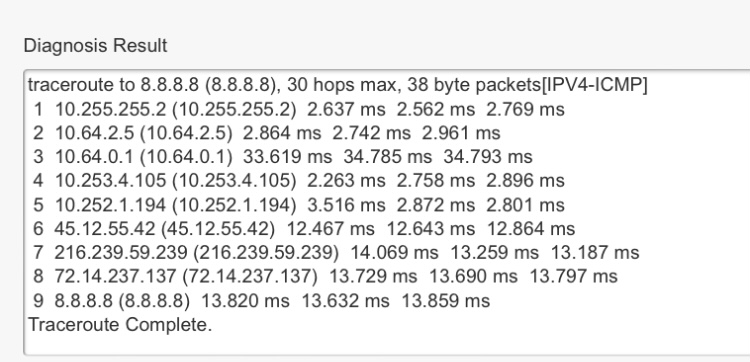The width and height of the screenshot is (750, 362).
Task: Click the 13.859 ms latency value
Action: [x=445, y=301]
